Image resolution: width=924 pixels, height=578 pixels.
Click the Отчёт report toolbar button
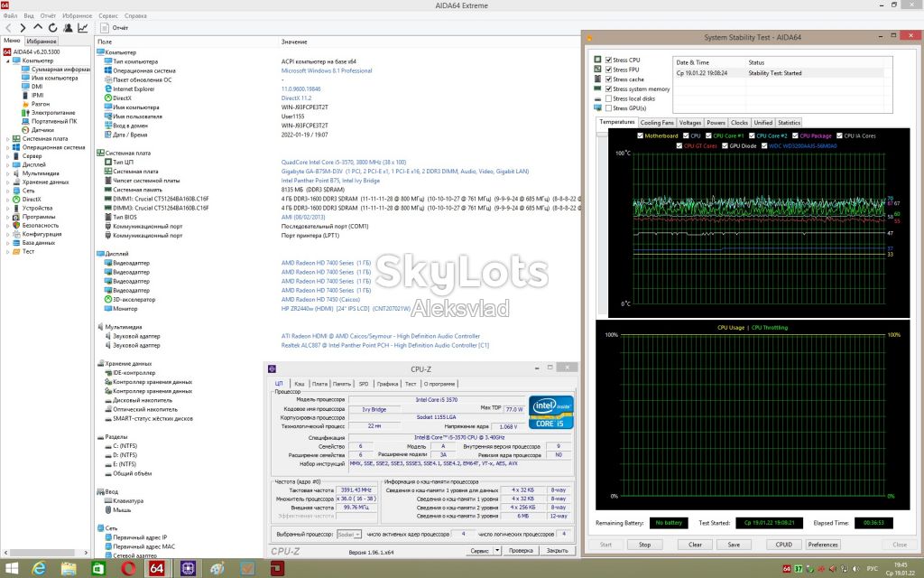click(x=115, y=28)
